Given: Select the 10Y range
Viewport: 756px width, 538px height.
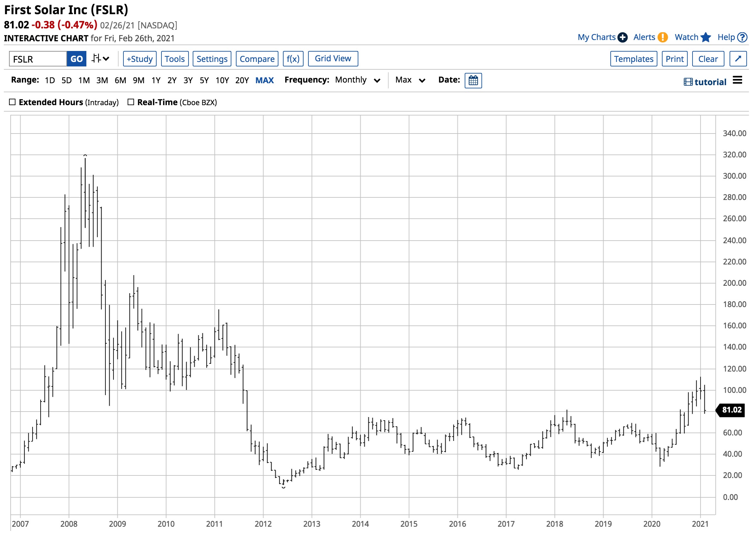Looking at the screenshot, I should click(222, 81).
